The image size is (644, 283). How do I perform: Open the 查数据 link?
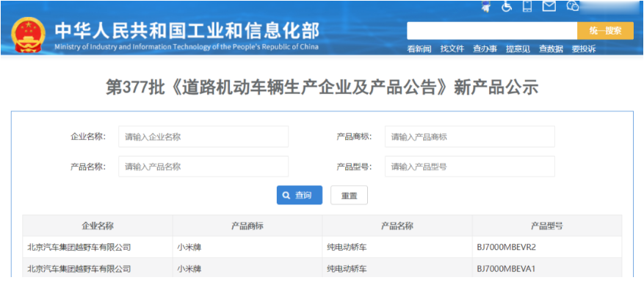pyautogui.click(x=551, y=49)
